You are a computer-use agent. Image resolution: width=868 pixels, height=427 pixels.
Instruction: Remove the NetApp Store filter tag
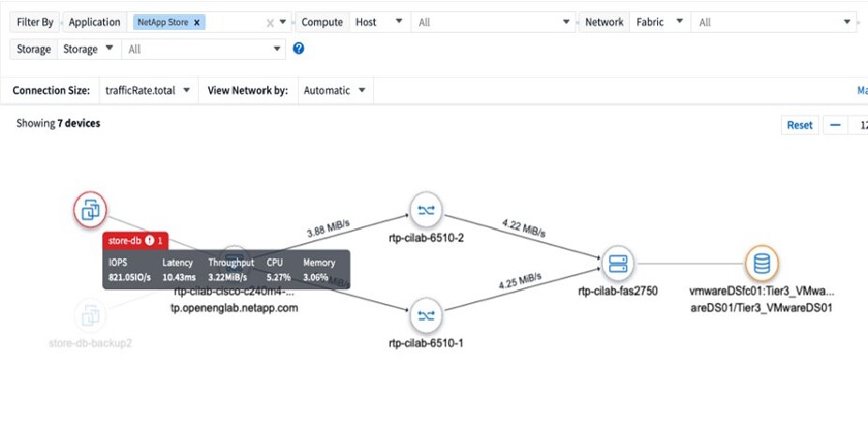click(197, 23)
